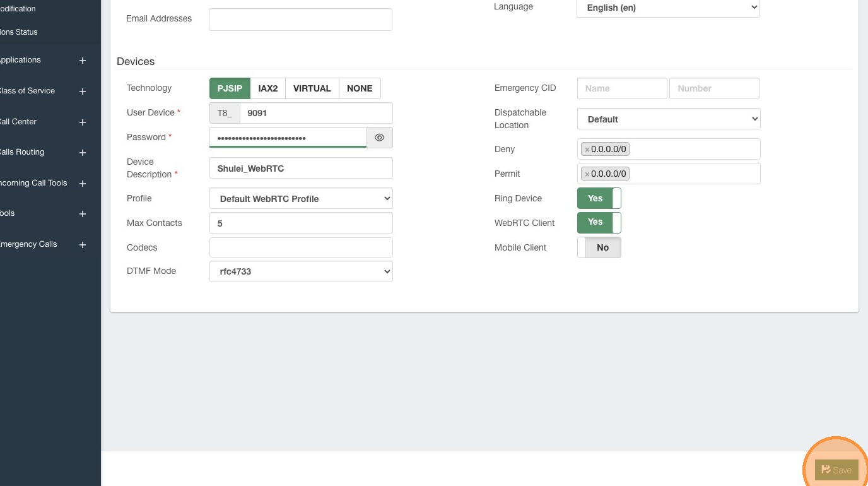Image resolution: width=868 pixels, height=486 pixels.
Task: Expand Incoming Call Tools plus icon
Action: click(83, 184)
